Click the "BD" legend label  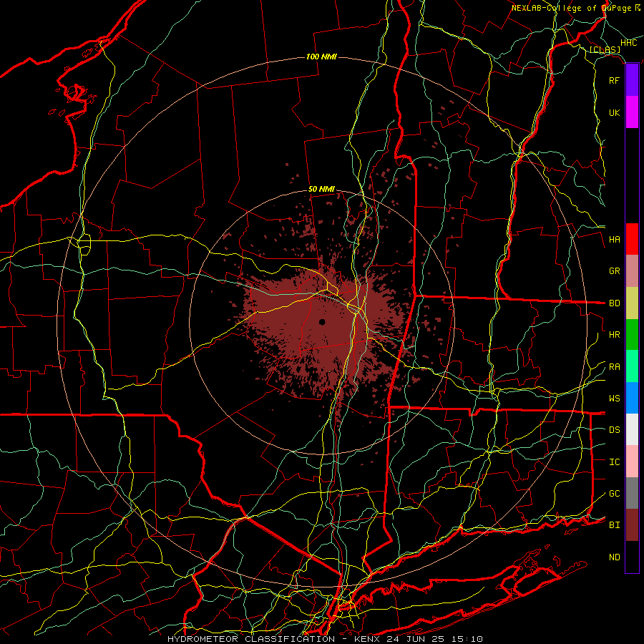[x=614, y=303]
